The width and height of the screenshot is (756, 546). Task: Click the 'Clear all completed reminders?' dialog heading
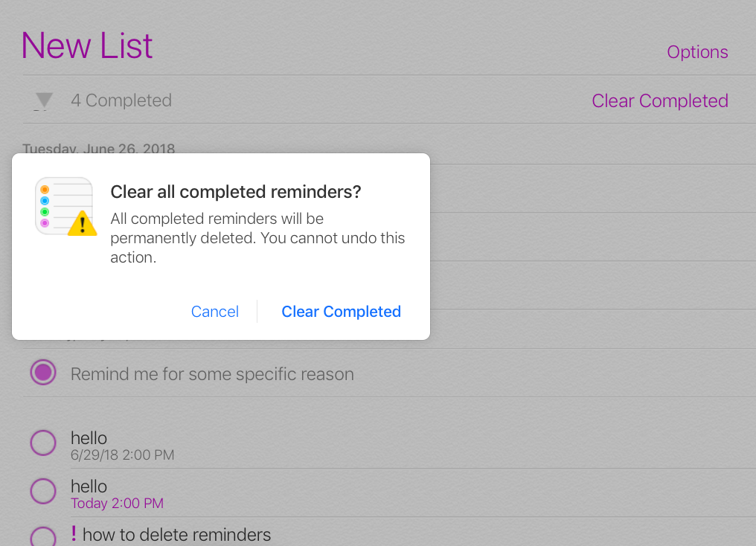click(235, 192)
